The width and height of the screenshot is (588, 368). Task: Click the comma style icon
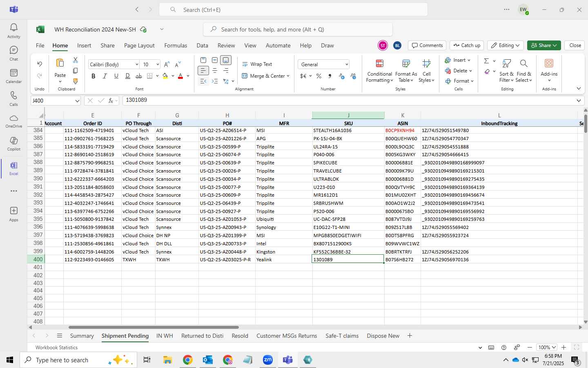coord(330,76)
